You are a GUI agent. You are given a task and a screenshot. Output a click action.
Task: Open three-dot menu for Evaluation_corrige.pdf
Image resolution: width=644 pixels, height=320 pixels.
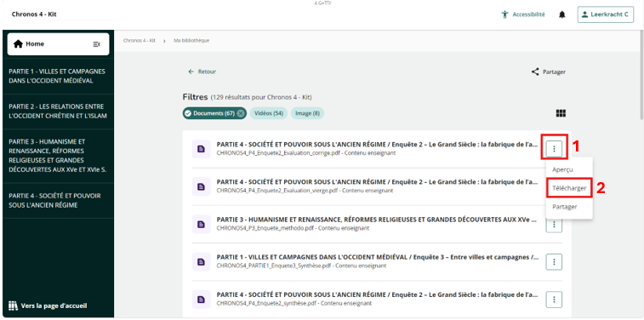point(554,149)
